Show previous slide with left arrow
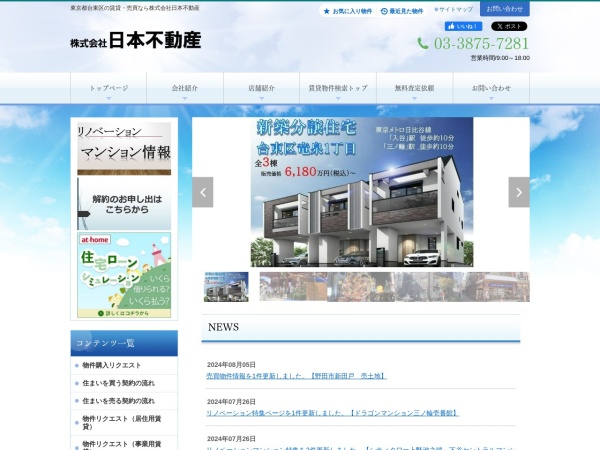Screen dimensions: 600x450 (x=203, y=192)
